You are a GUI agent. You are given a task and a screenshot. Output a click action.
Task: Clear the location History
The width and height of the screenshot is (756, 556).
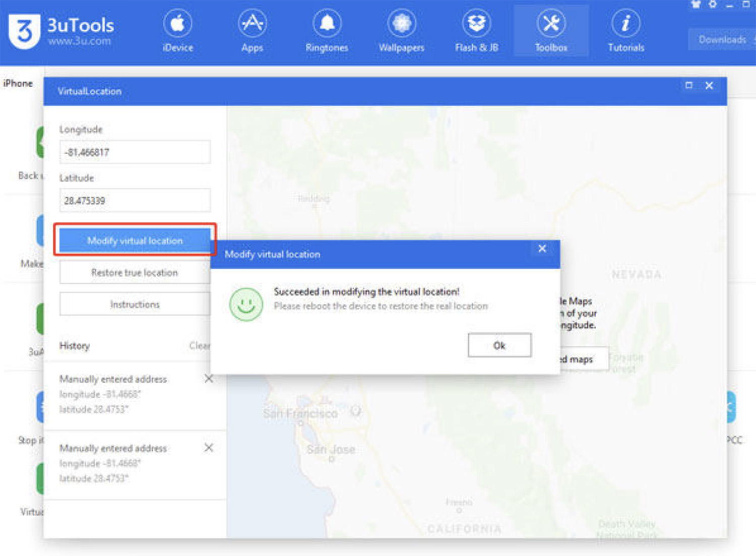[200, 345]
